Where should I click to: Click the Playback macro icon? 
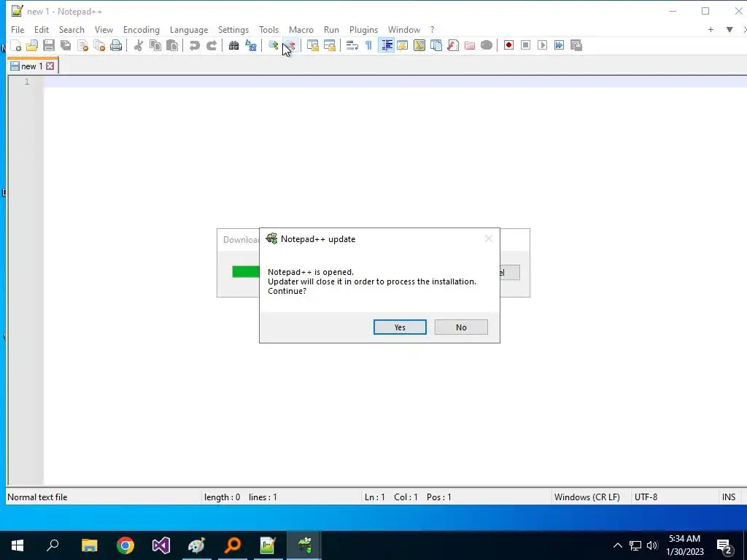[x=542, y=46]
